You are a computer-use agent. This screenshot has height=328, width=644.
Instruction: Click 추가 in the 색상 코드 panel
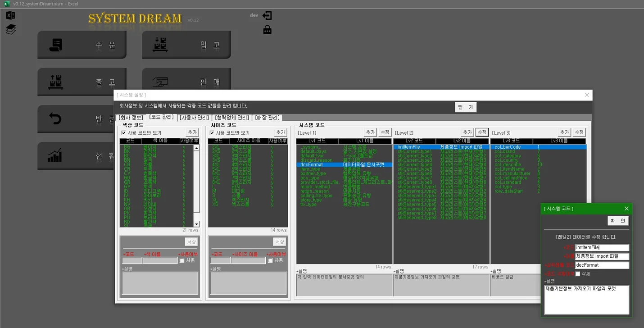coord(192,132)
